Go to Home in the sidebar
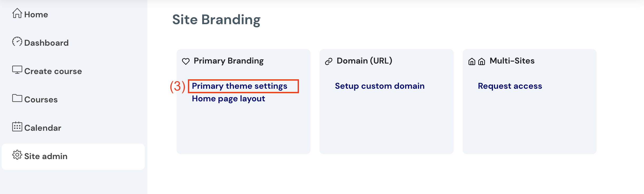 36,14
